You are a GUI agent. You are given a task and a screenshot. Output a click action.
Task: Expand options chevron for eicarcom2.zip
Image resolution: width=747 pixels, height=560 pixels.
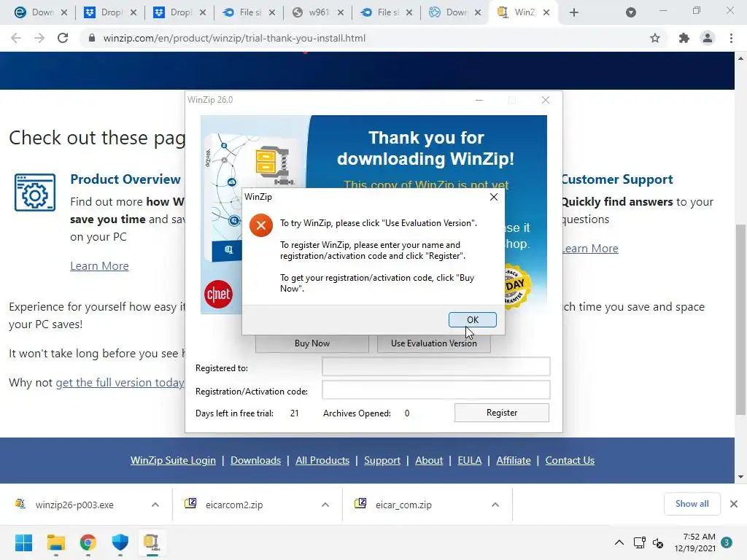[325, 505]
